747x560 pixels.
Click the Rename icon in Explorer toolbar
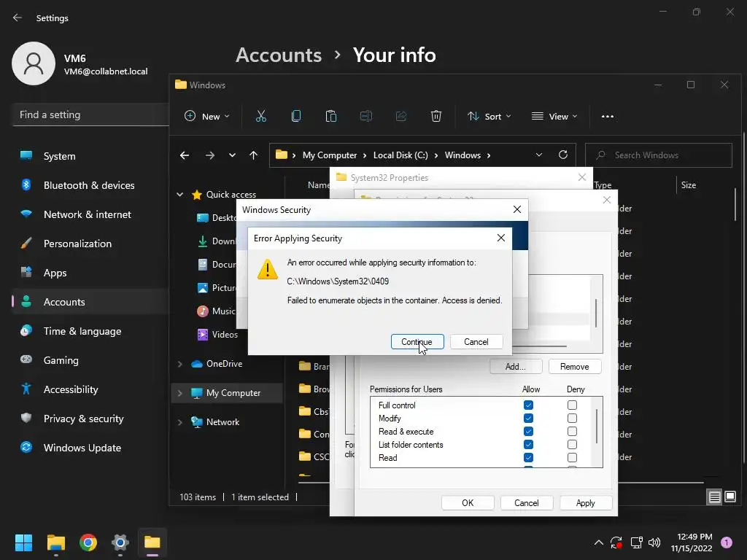click(366, 116)
